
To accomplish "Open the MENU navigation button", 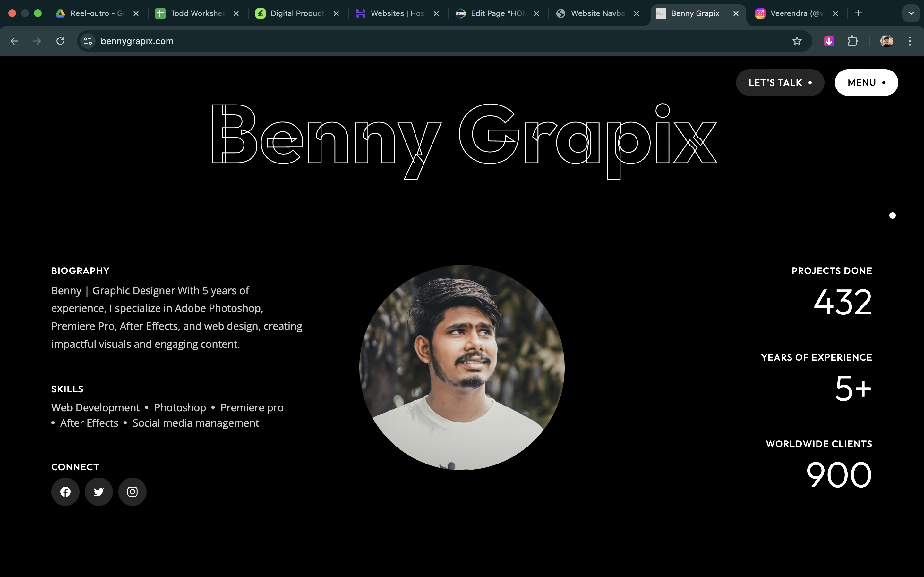I will click(866, 82).
